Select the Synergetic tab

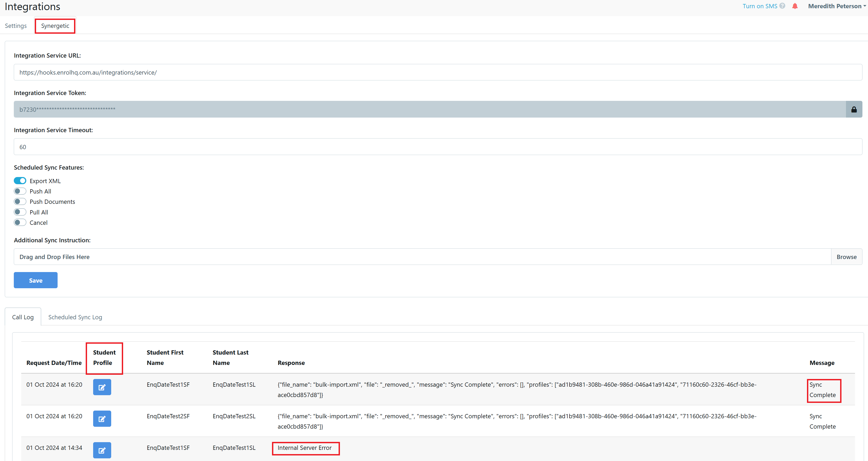point(55,25)
